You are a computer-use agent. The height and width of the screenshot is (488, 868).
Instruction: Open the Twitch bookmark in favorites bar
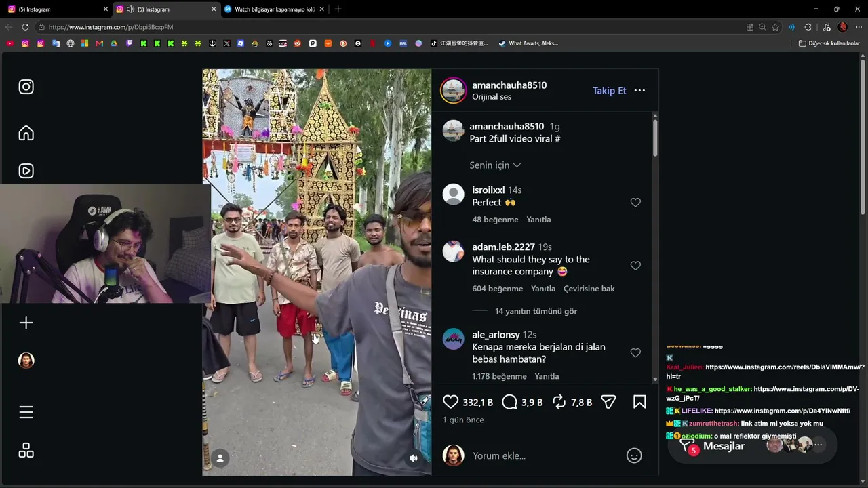pos(129,43)
